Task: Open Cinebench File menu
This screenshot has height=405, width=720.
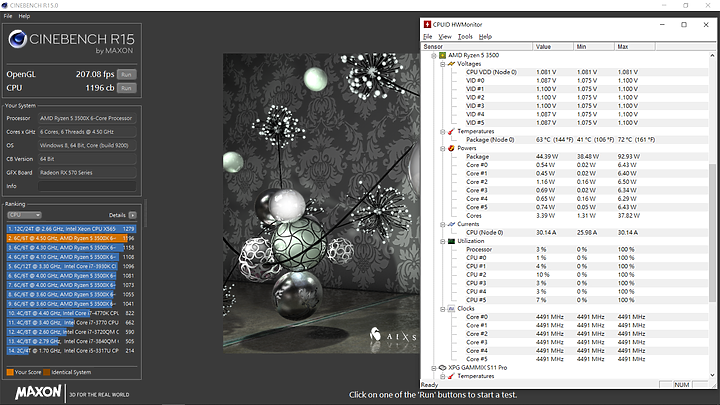Action: [8, 16]
